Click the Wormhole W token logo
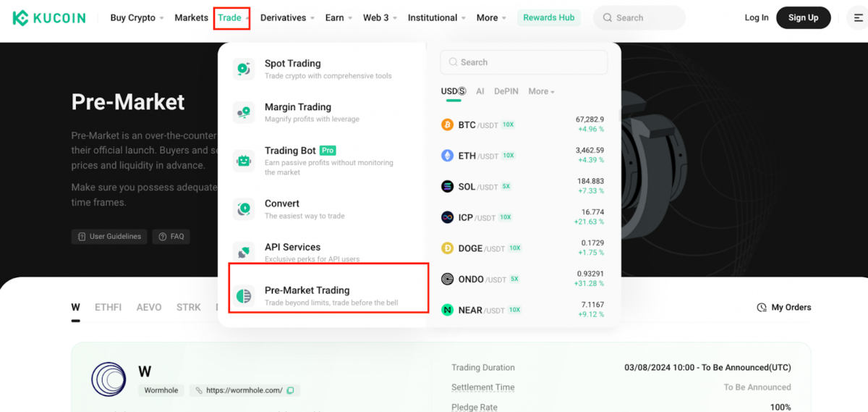Screen dimensions: 868x412 point(109,379)
